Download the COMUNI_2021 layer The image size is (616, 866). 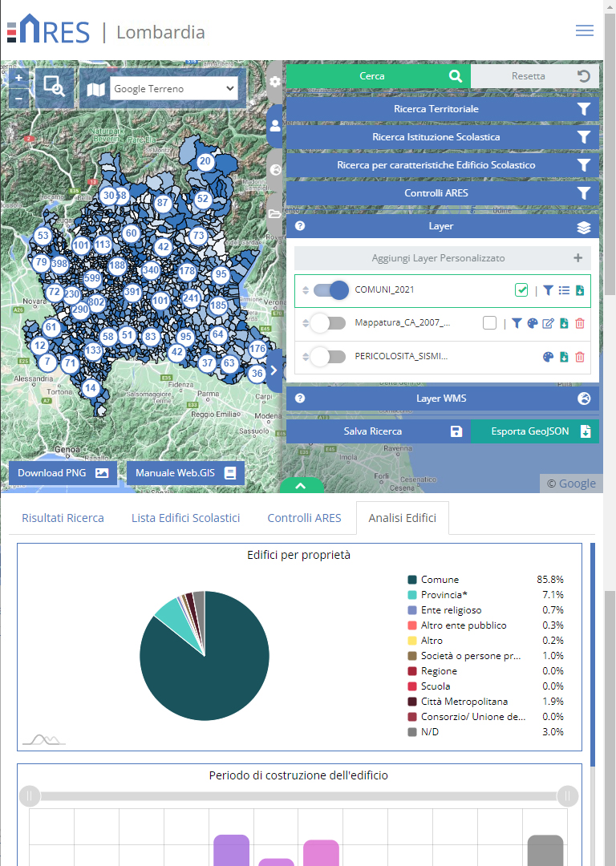[580, 291]
